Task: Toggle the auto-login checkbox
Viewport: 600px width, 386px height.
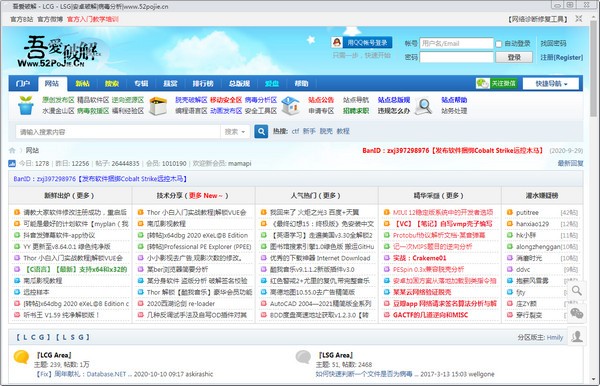Action: (x=498, y=44)
